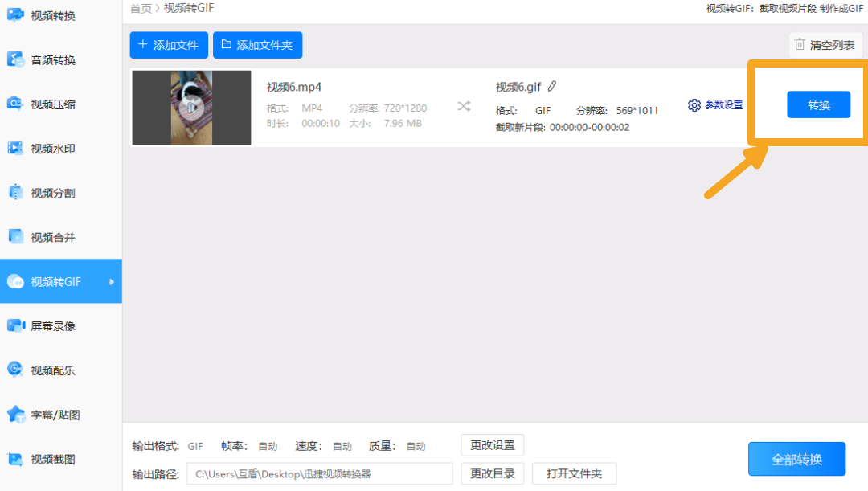Click the 字幕/贴图 star icon
Image resolution: width=868 pixels, height=491 pixels.
click(15, 414)
